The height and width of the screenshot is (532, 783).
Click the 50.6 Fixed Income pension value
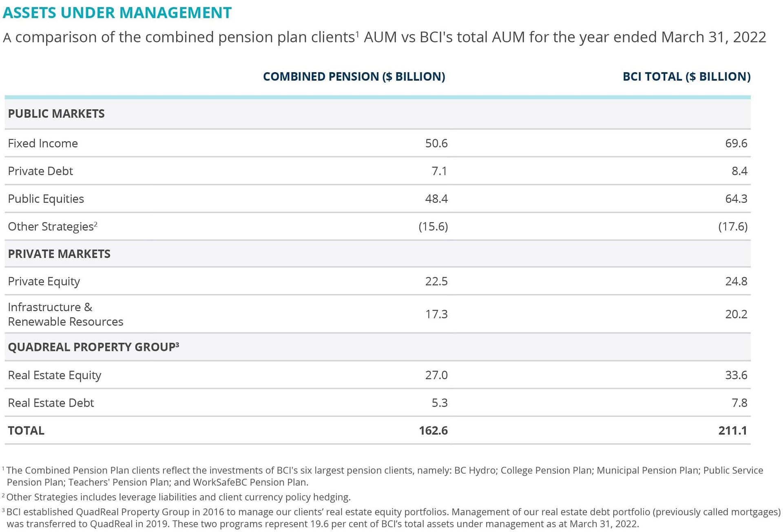pyautogui.click(x=436, y=143)
